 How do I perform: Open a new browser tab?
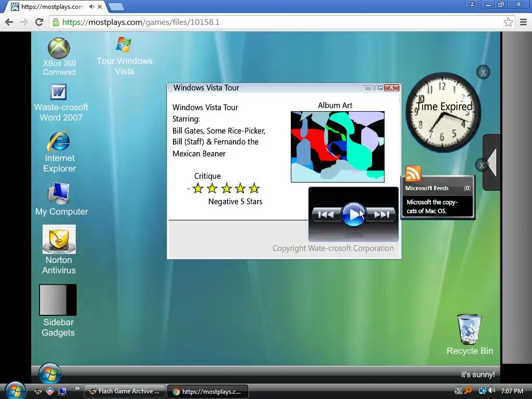click(x=116, y=6)
